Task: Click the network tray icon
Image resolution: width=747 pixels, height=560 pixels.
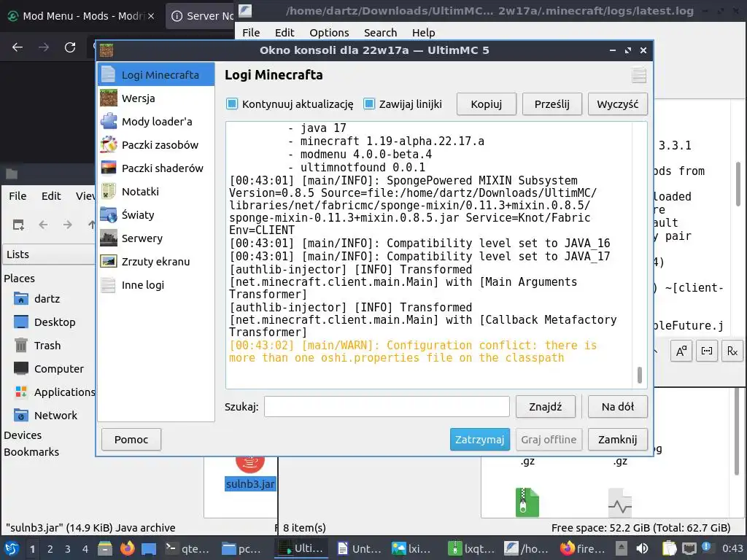Action: (689, 548)
